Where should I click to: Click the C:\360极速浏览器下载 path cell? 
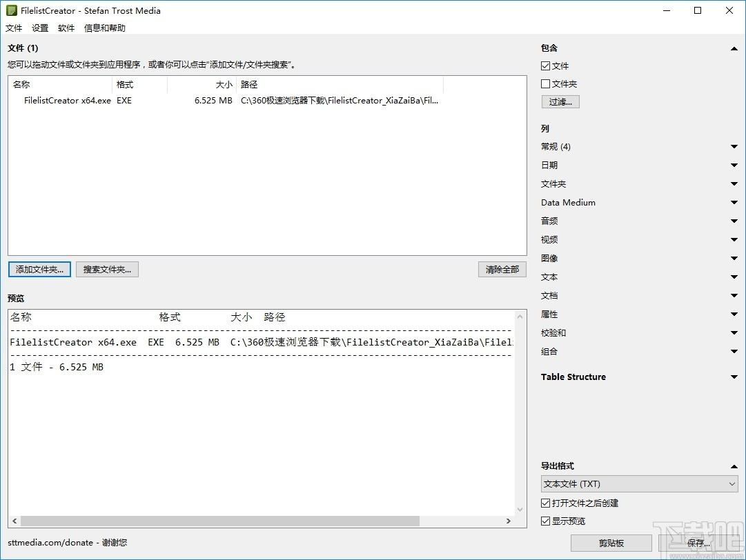pos(340,101)
